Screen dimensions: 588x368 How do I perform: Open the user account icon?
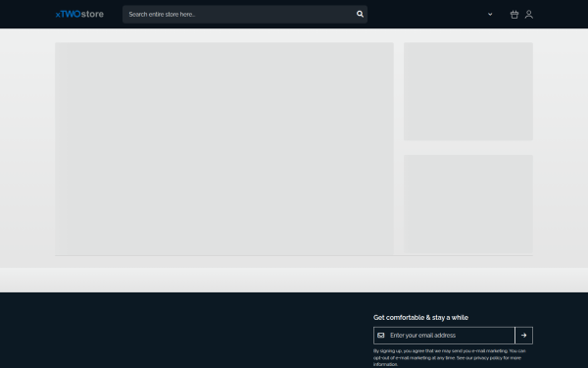[x=529, y=15]
